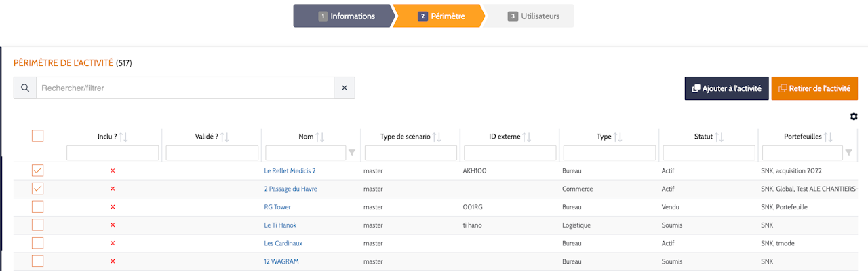Sort by ID externe column arrows

point(526,137)
